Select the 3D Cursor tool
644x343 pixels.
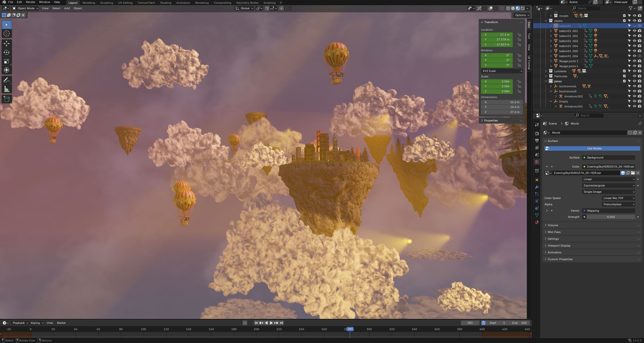[x=7, y=33]
